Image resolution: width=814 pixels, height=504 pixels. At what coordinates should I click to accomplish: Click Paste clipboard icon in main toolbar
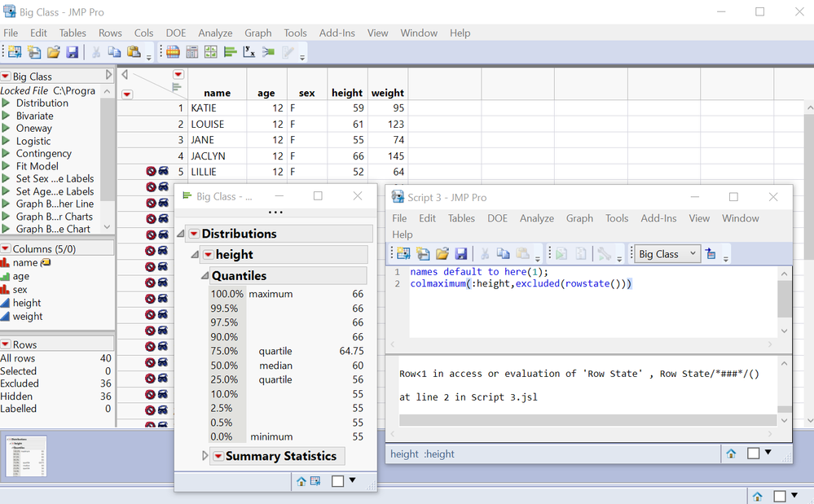pyautogui.click(x=134, y=52)
